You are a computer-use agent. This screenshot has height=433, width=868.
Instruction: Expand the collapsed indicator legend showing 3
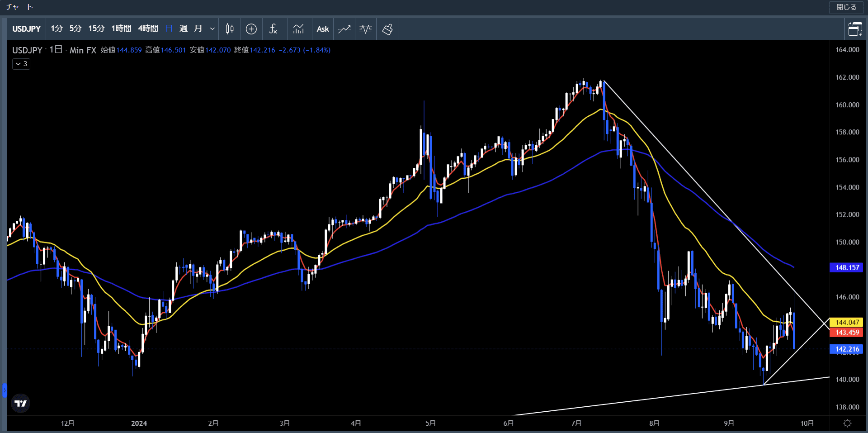pos(21,64)
